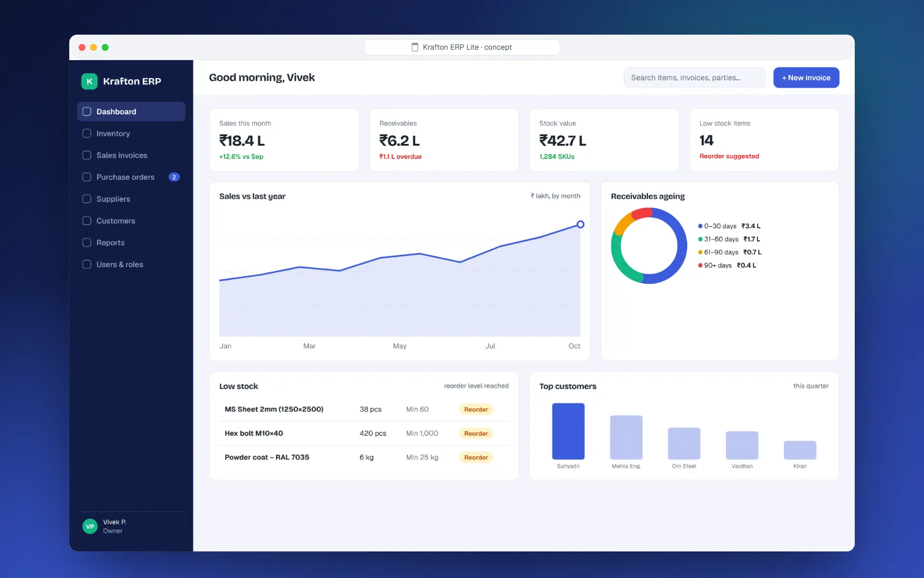Viewport: 924px width, 578px height.
Task: Click the Sahyadri customer bar
Action: click(568, 431)
